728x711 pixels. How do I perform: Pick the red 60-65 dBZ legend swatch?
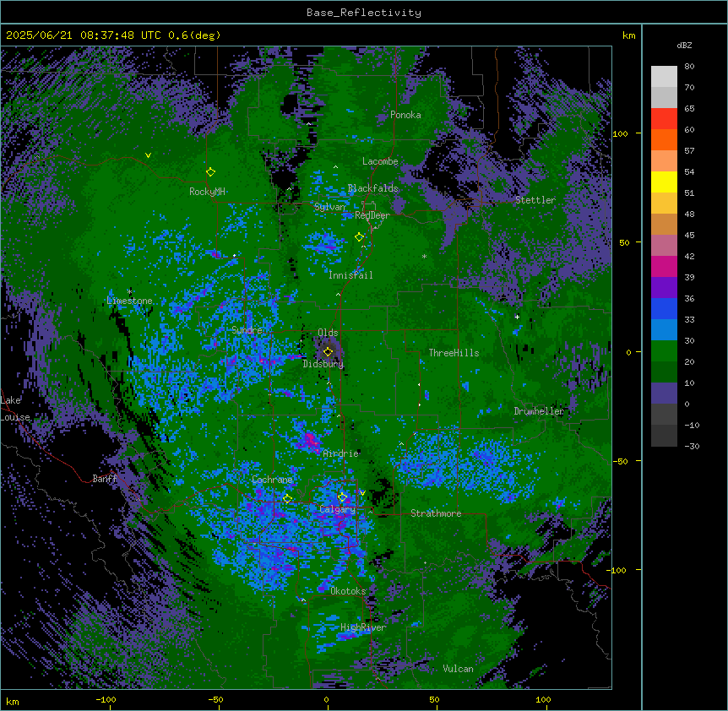point(664,119)
